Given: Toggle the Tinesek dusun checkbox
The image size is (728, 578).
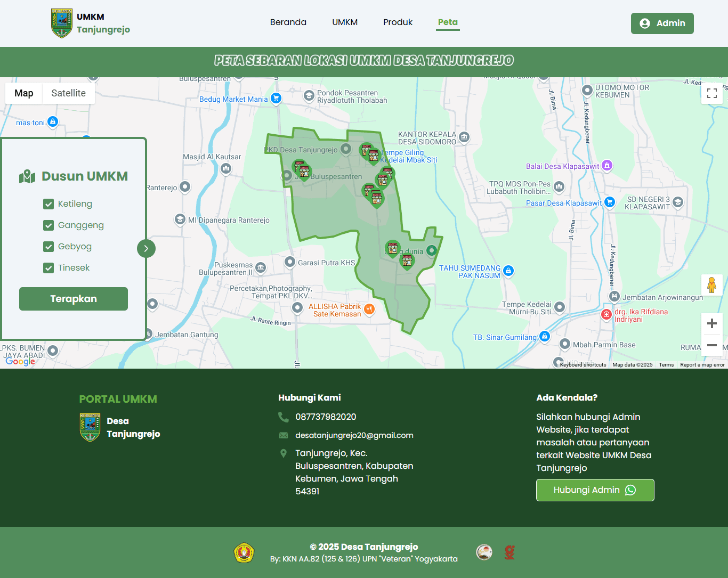Looking at the screenshot, I should [x=48, y=267].
